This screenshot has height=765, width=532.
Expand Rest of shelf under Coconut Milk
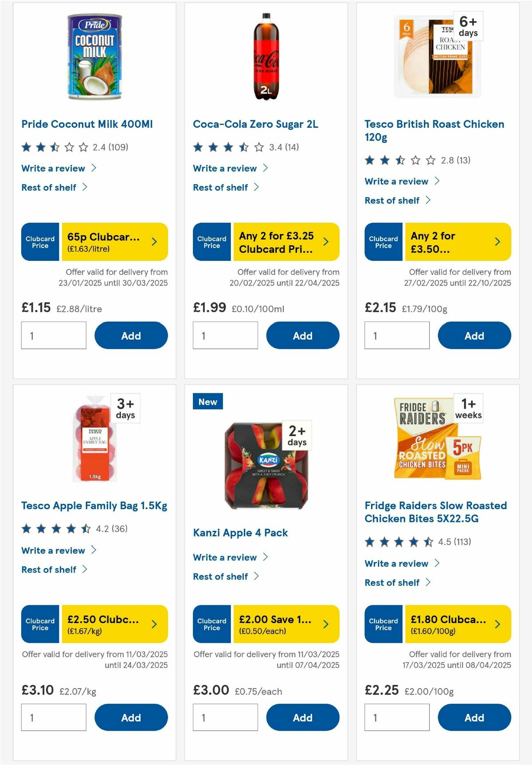coord(54,187)
